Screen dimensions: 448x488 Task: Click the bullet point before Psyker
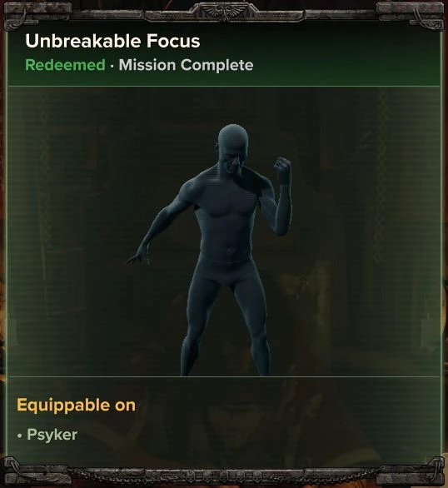(20, 436)
